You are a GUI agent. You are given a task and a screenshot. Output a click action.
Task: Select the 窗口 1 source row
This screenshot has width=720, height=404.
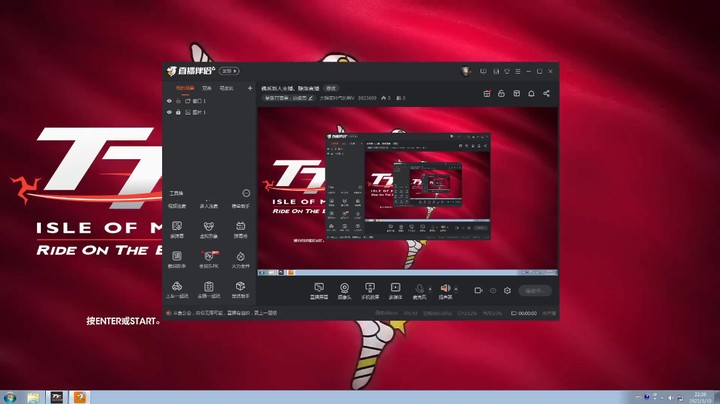[x=209, y=101]
